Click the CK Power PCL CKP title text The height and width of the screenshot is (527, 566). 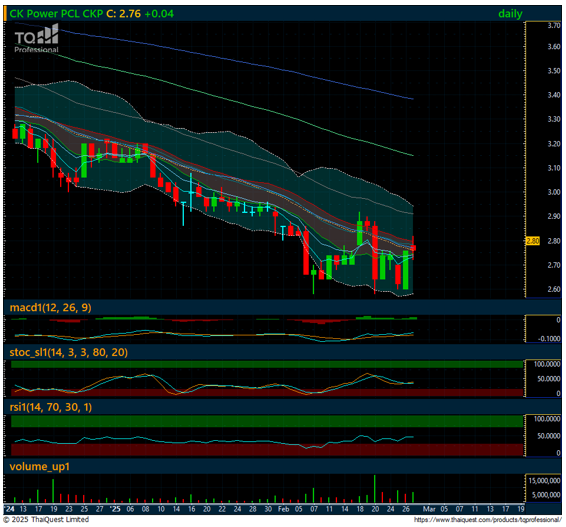(56, 14)
